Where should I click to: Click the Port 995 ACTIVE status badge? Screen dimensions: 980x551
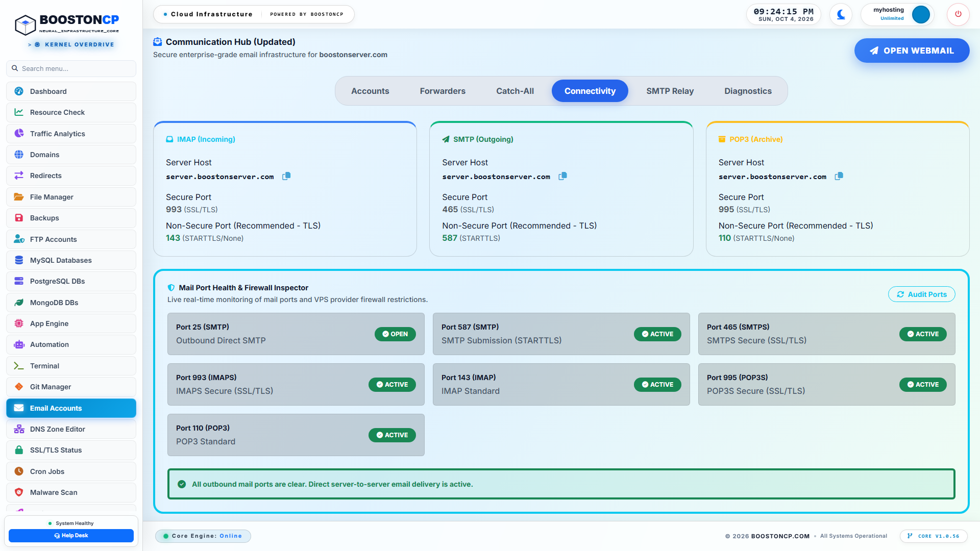coord(923,385)
